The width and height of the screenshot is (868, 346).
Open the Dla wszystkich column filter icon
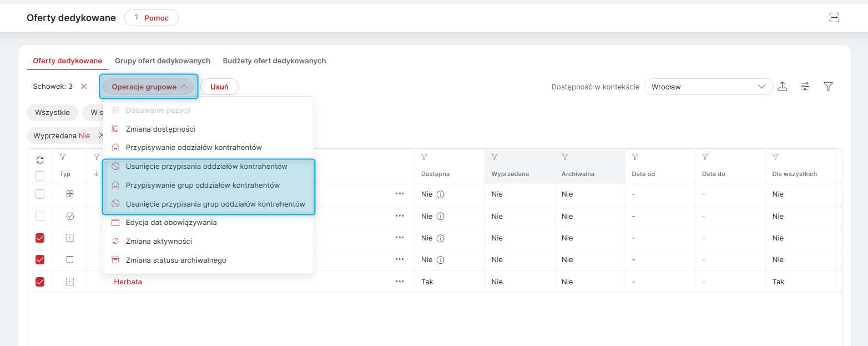click(x=776, y=157)
